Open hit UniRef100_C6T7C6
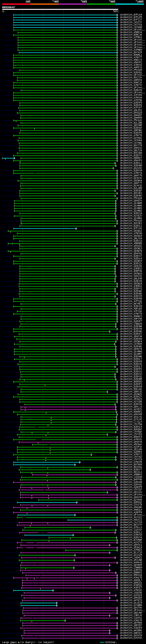 [x=131, y=25]
